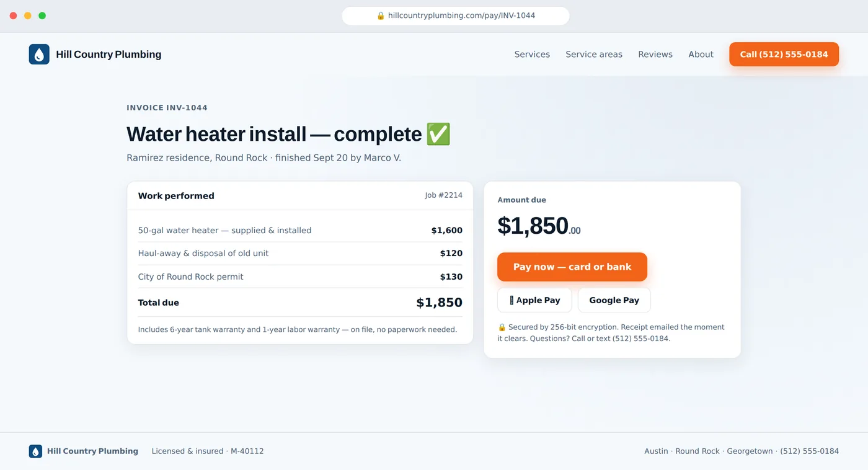Open the Services menu item

pyautogui.click(x=532, y=55)
